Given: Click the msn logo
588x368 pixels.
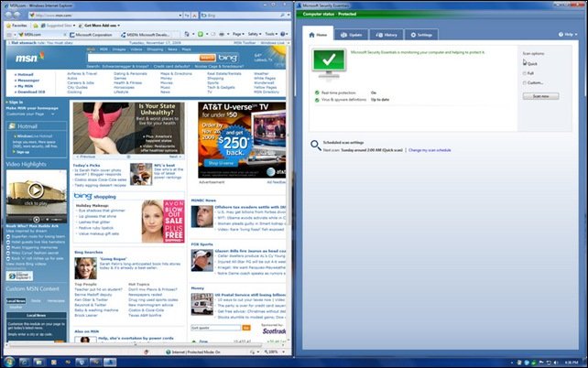Looking at the screenshot, I should click(x=29, y=58).
